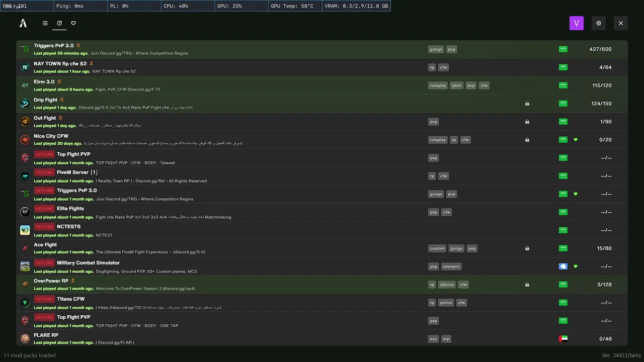
Task: Select the Drip Fight server name
Action: [x=45, y=100]
